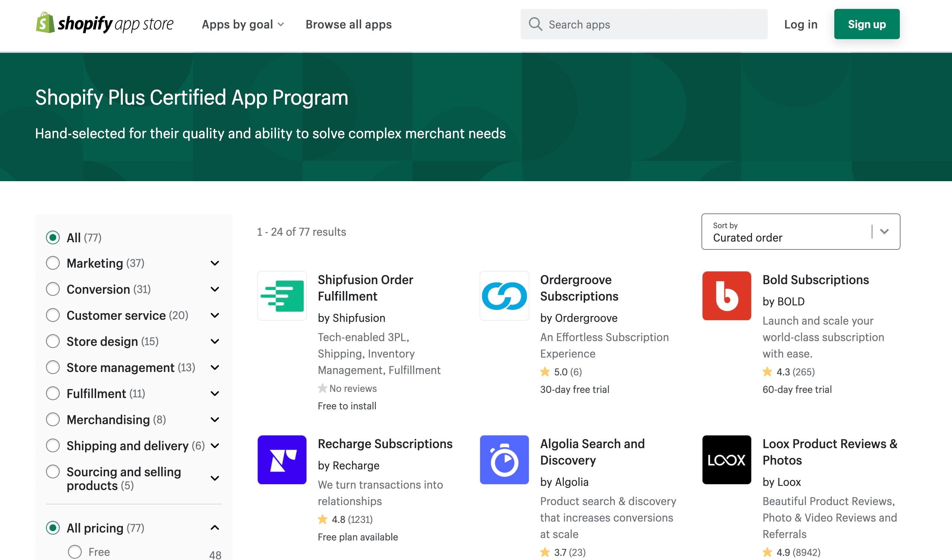Image resolution: width=952 pixels, height=560 pixels.
Task: Select the Marketing category radio button
Action: (53, 263)
